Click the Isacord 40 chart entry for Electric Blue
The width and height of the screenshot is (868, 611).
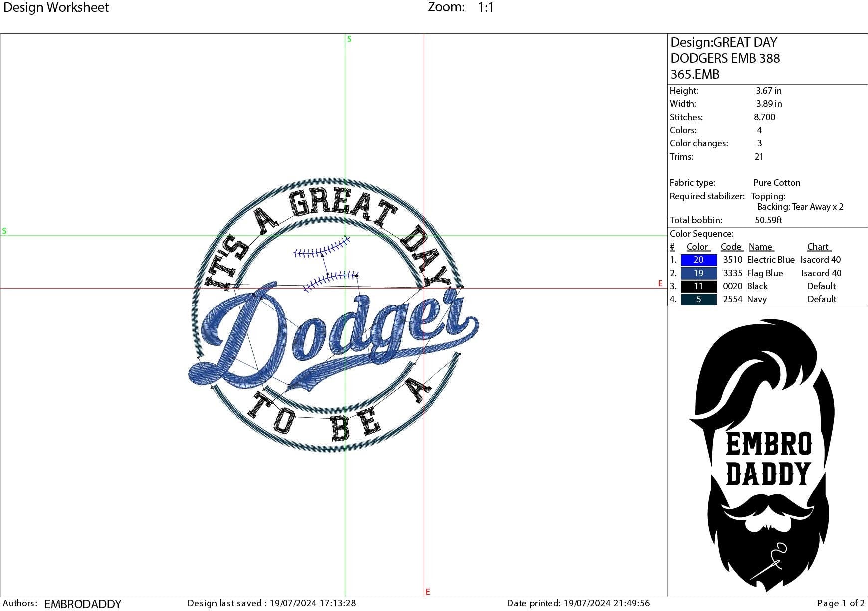pos(821,260)
